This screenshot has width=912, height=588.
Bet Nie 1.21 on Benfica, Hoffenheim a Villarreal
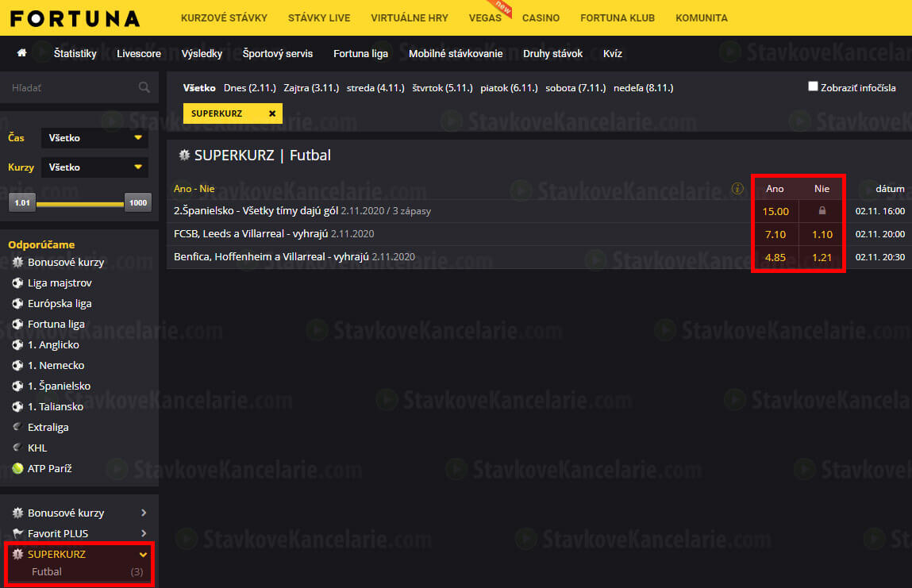point(822,257)
